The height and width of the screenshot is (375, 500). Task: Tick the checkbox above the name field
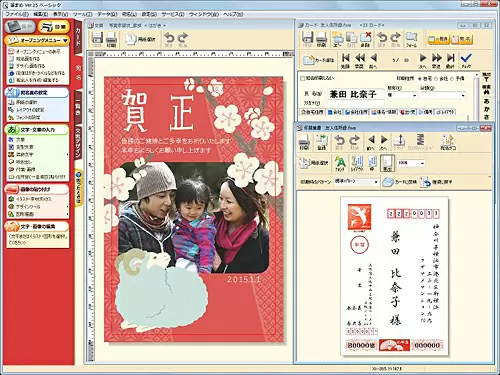tap(302, 78)
